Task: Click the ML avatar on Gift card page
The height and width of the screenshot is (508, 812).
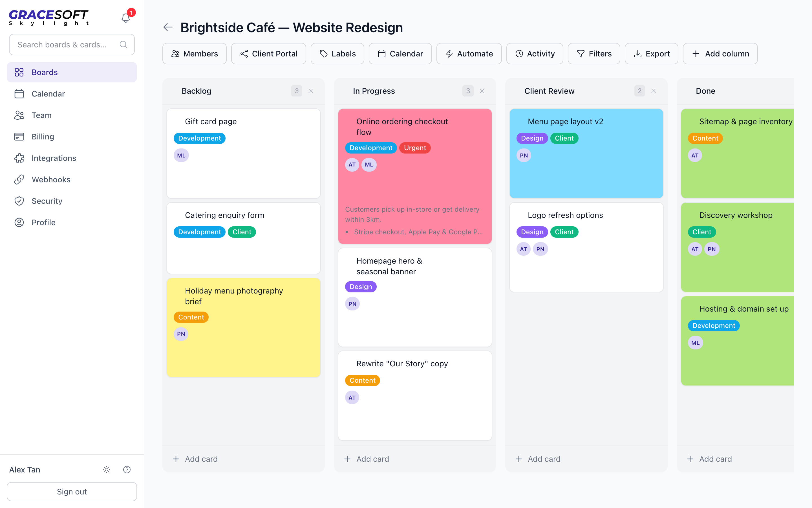Action: point(181,156)
